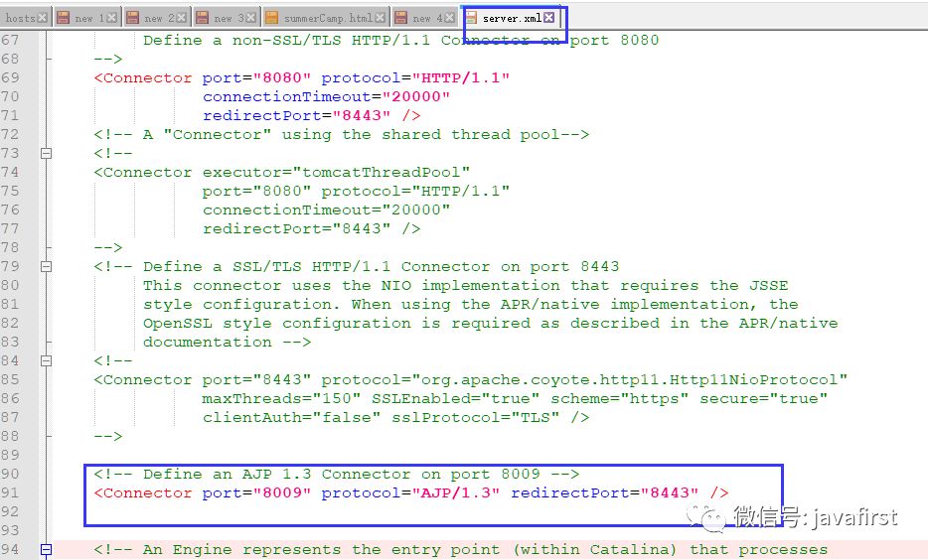Click the port "8080" value on line 69
The image size is (928, 560).
(x=282, y=78)
